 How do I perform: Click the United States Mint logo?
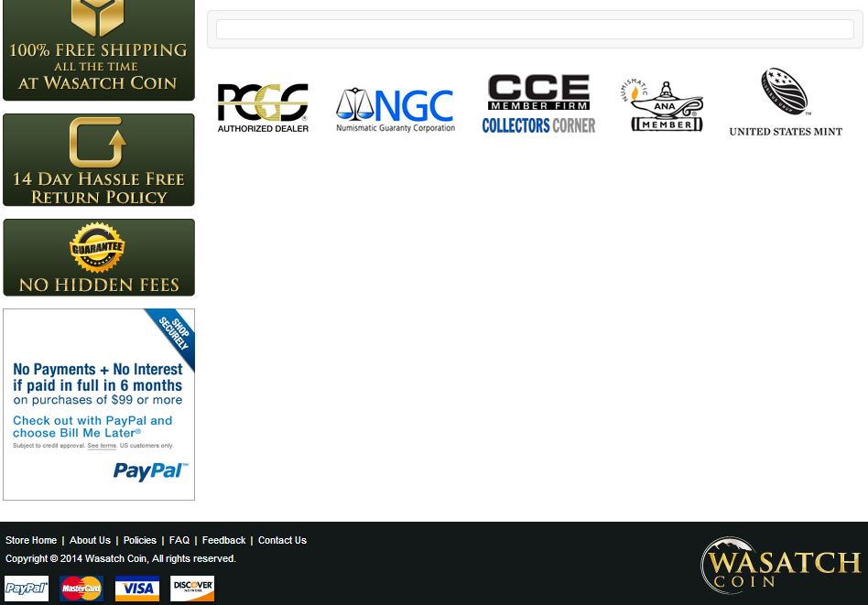[786, 103]
